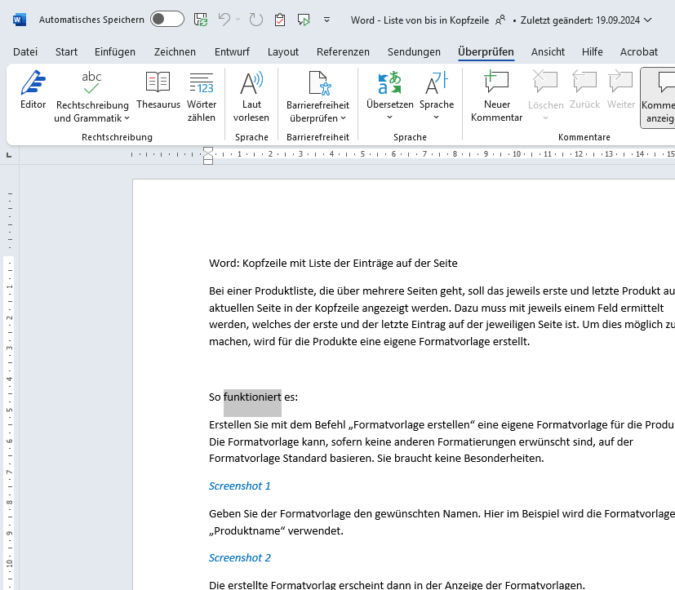Click the Screenshot 2 link text
The width and height of the screenshot is (675, 590).
point(240,558)
